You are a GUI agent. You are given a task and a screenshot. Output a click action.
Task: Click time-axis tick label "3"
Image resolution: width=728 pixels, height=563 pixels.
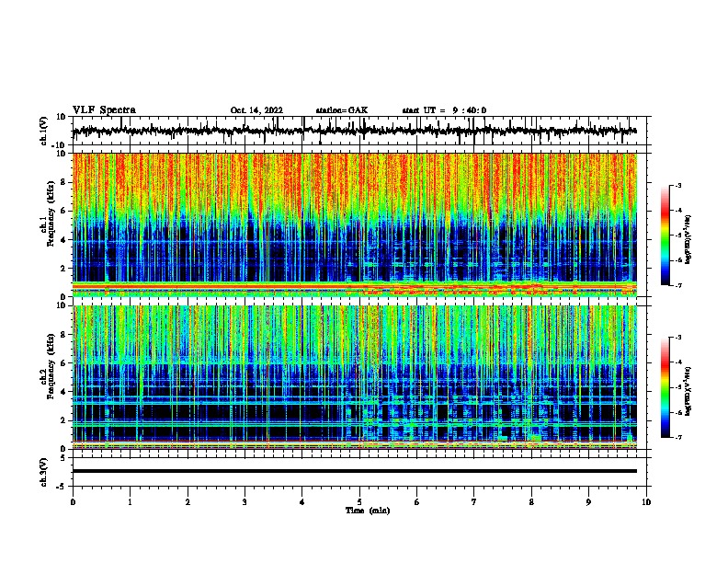tap(245, 502)
